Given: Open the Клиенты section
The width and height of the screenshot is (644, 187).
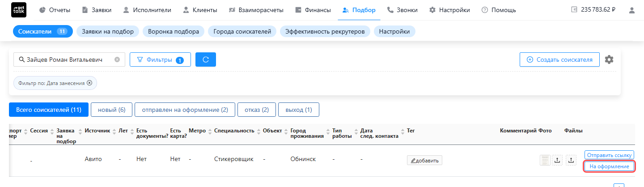Looking at the screenshot, I should pyautogui.click(x=200, y=10).
